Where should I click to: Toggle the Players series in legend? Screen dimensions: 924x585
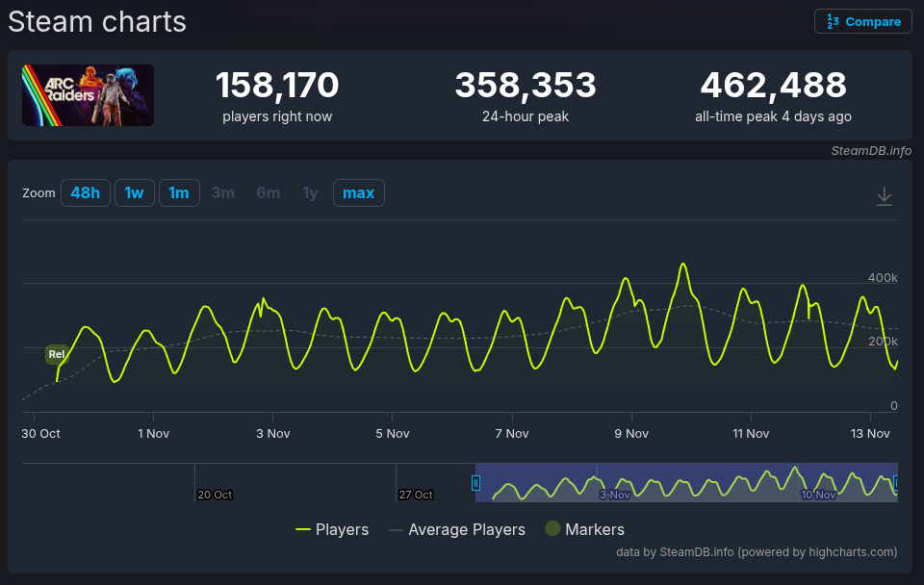point(332,529)
